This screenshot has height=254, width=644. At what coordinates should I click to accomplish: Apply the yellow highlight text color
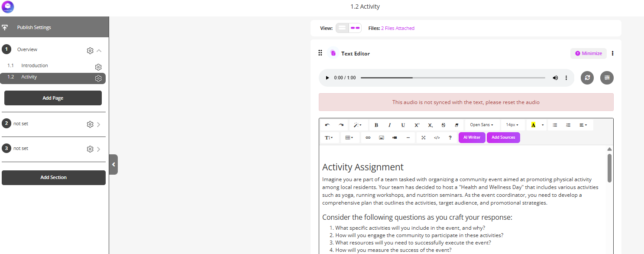point(533,125)
